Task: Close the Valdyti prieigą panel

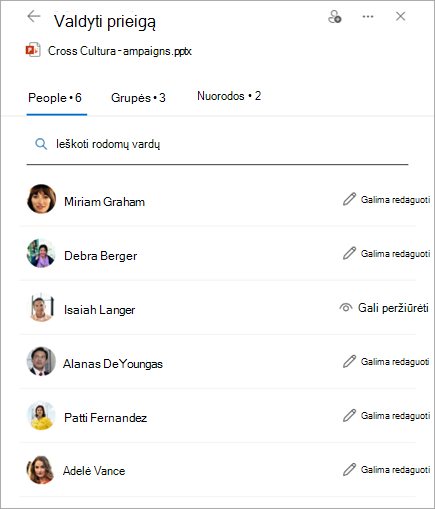Action: [400, 16]
